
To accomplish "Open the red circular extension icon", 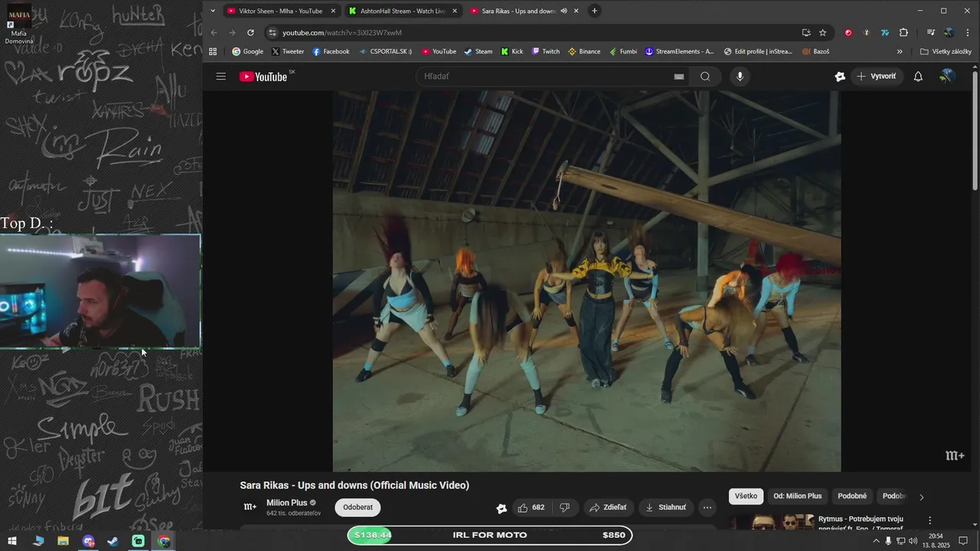I will tap(848, 32).
